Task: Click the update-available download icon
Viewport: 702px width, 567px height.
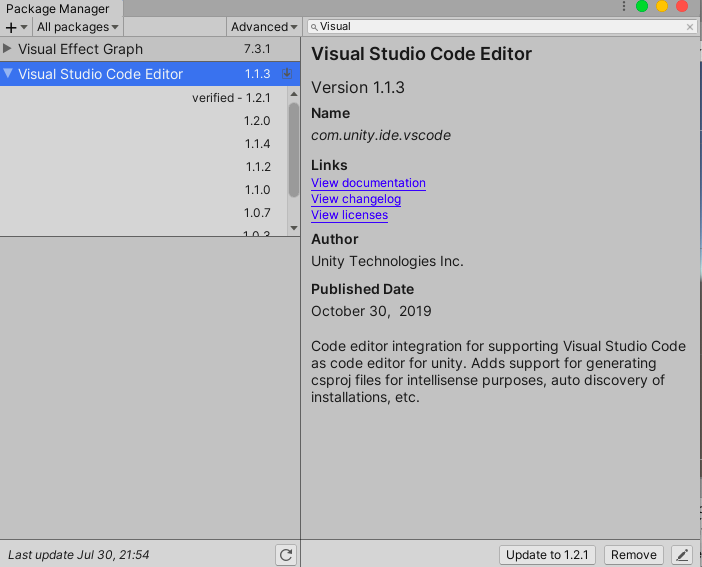Action: 287,73
